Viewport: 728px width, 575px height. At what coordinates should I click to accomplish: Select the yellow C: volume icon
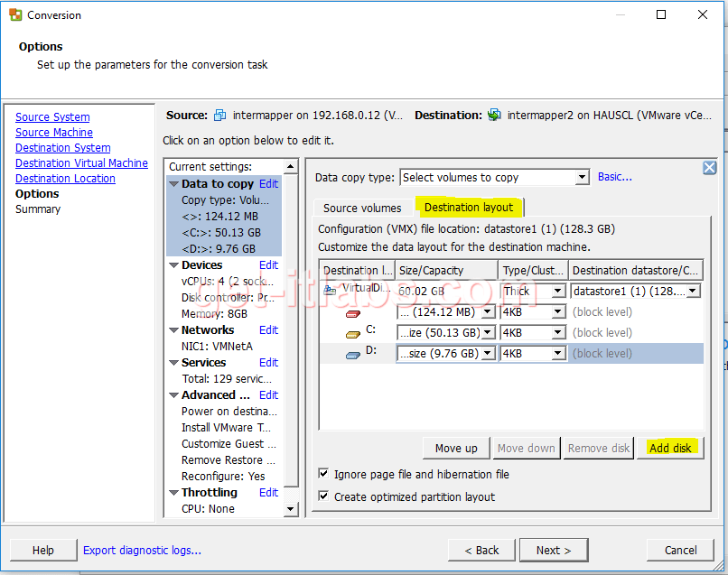[353, 333]
